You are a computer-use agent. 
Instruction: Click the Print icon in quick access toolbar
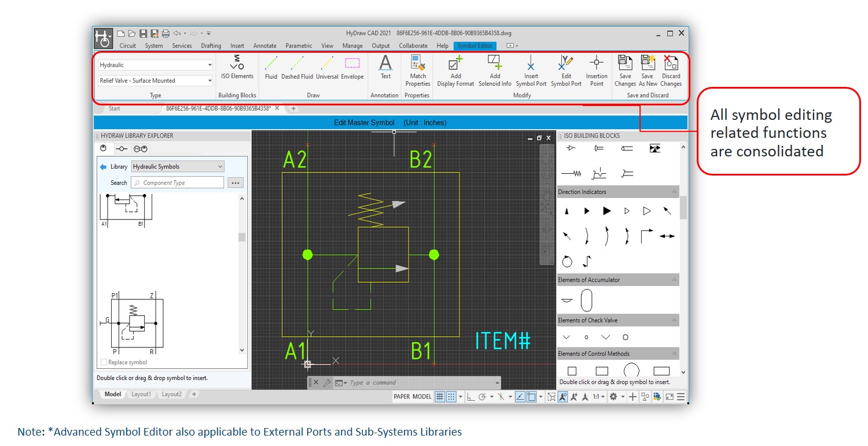click(165, 34)
